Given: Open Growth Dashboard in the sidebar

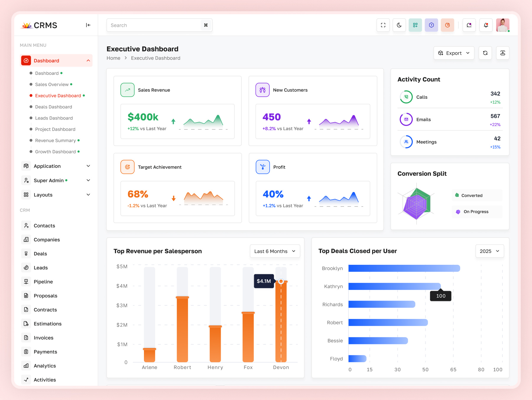Looking at the screenshot, I should point(55,152).
